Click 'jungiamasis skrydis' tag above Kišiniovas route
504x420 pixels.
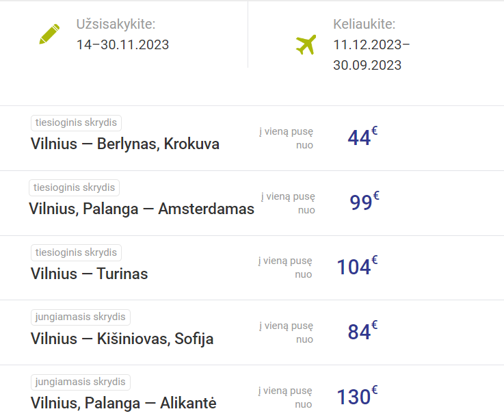(81, 317)
